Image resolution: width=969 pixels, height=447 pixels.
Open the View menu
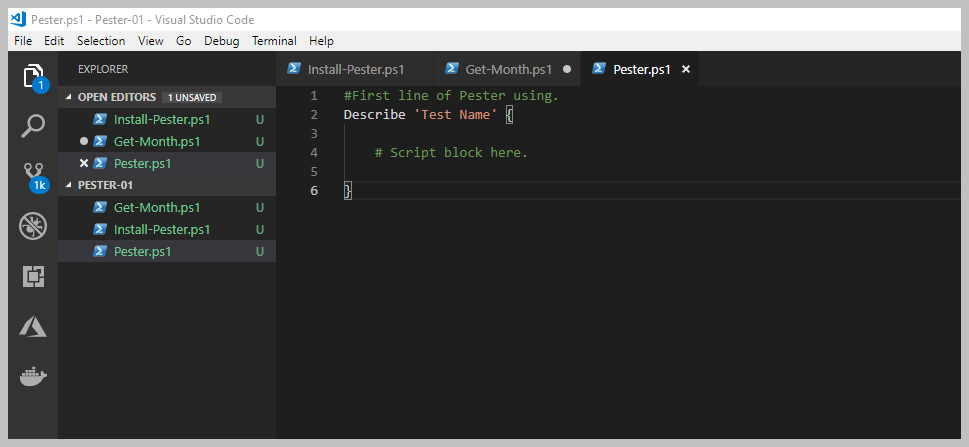[x=151, y=41]
